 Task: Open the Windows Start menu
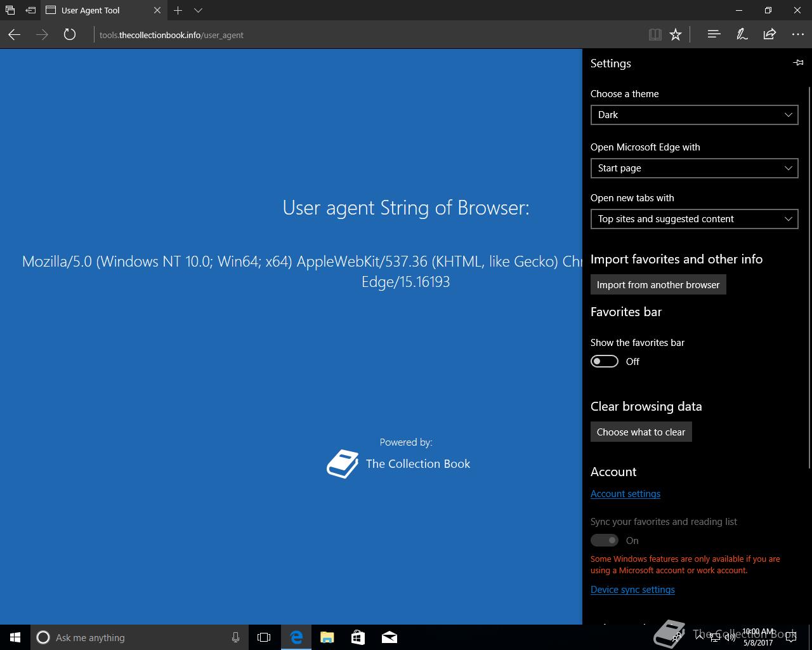pos(15,637)
